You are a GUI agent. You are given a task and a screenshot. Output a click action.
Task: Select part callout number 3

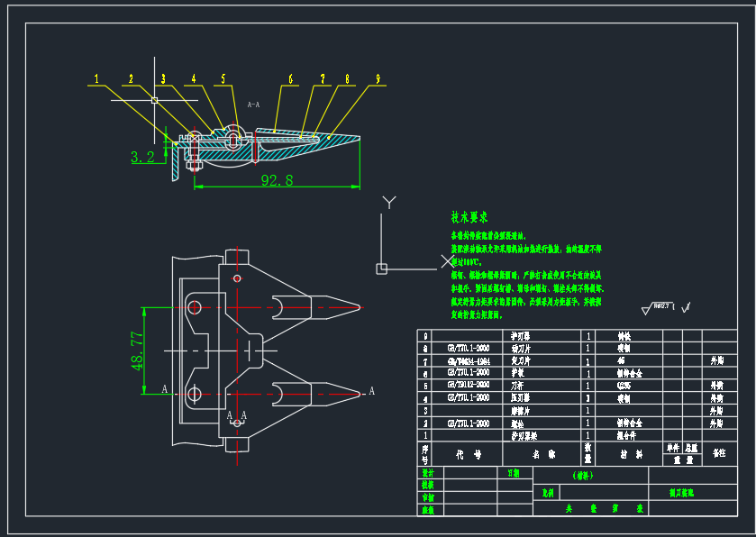pyautogui.click(x=163, y=78)
